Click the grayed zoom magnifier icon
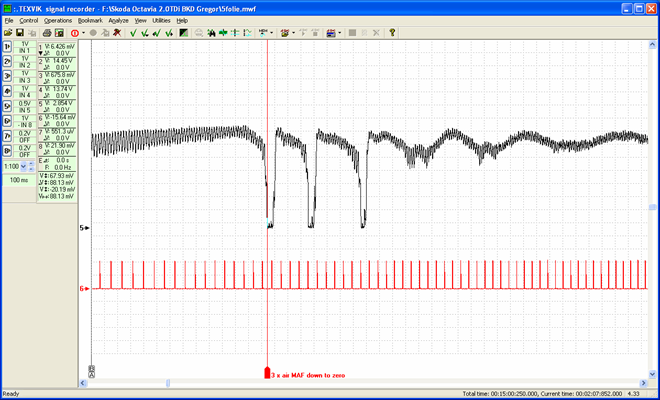The height and width of the screenshot is (400, 660). (199, 32)
